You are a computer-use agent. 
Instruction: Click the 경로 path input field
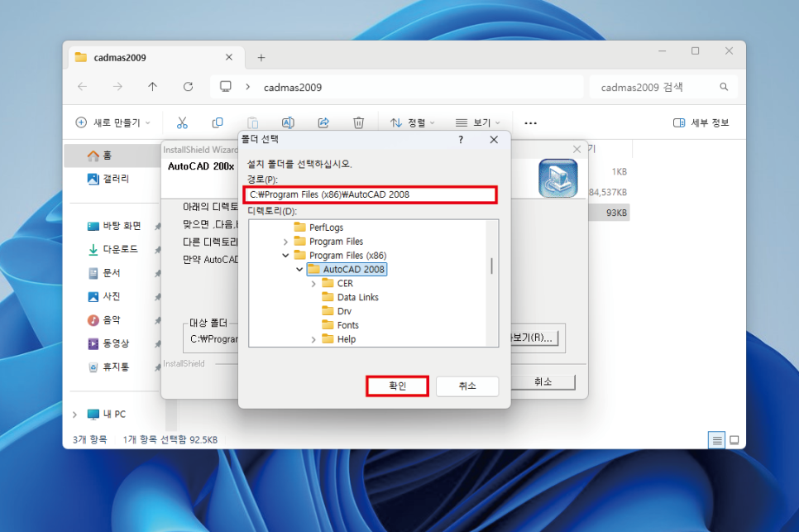[x=371, y=194]
